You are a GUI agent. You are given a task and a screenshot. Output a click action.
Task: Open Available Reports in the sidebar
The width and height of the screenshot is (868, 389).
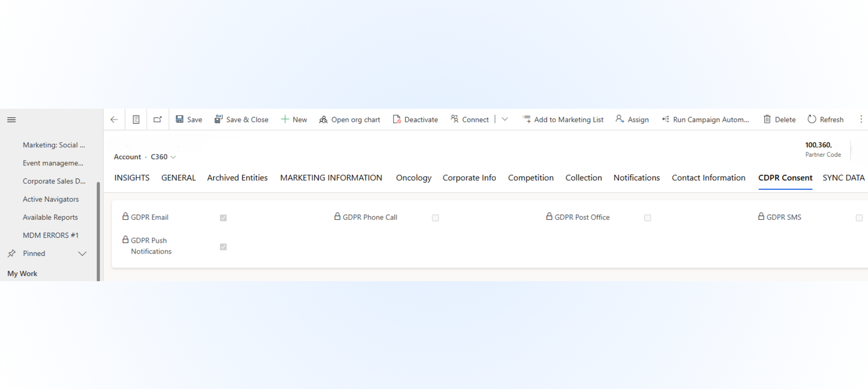(50, 217)
